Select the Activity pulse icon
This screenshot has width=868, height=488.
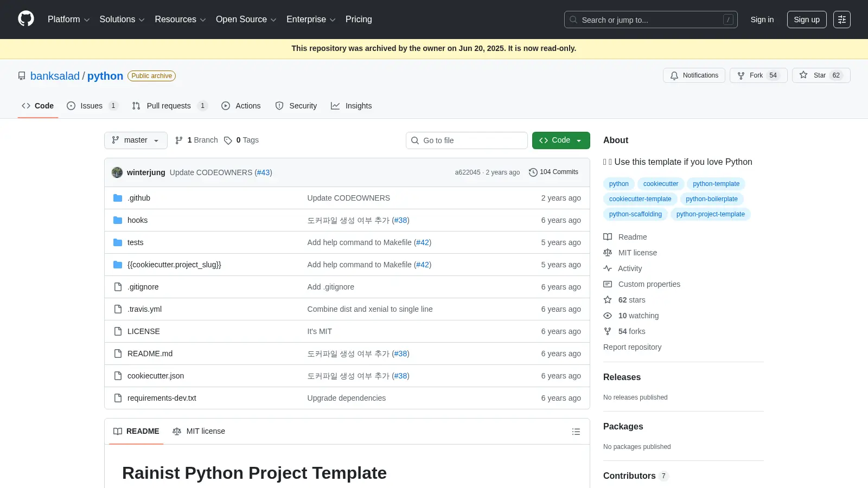[x=608, y=268]
